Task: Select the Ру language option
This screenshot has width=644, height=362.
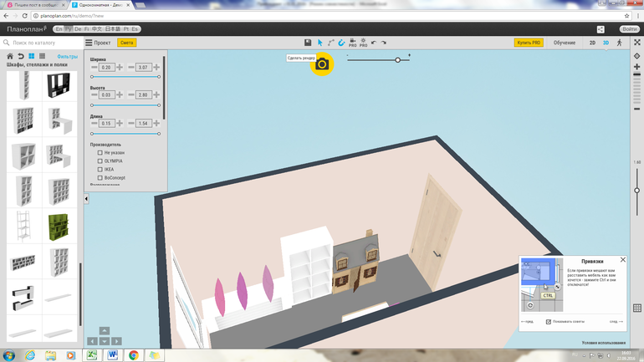Action: tap(69, 29)
